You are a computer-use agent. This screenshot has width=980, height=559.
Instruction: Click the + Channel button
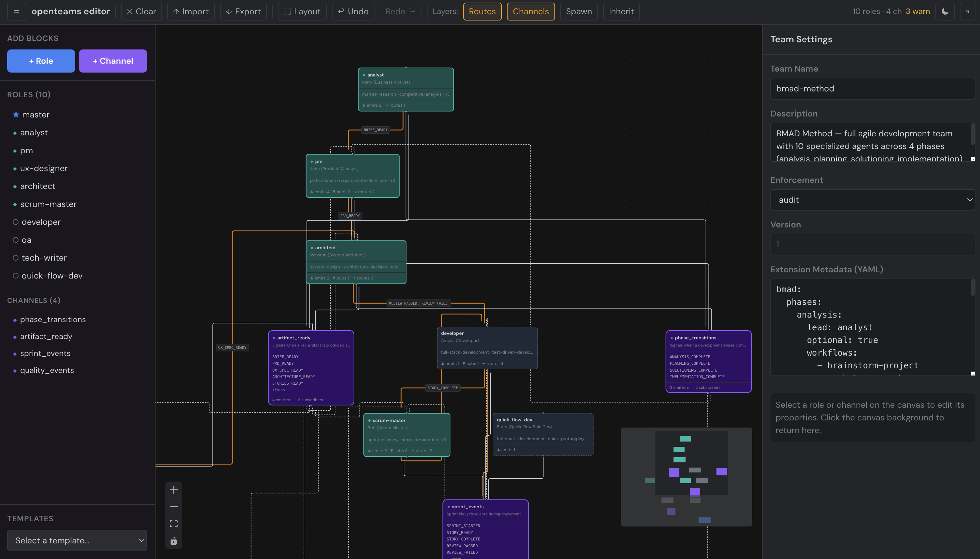click(x=113, y=61)
